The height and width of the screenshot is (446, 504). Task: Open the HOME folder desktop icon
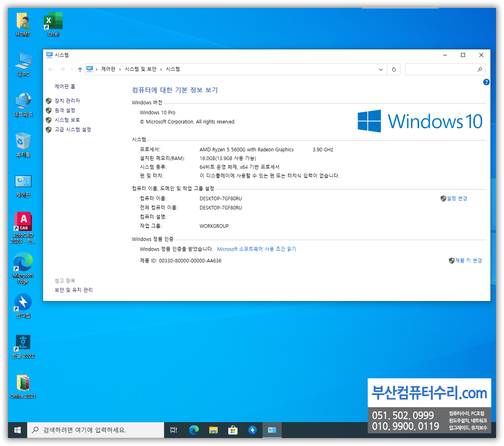(x=23, y=24)
